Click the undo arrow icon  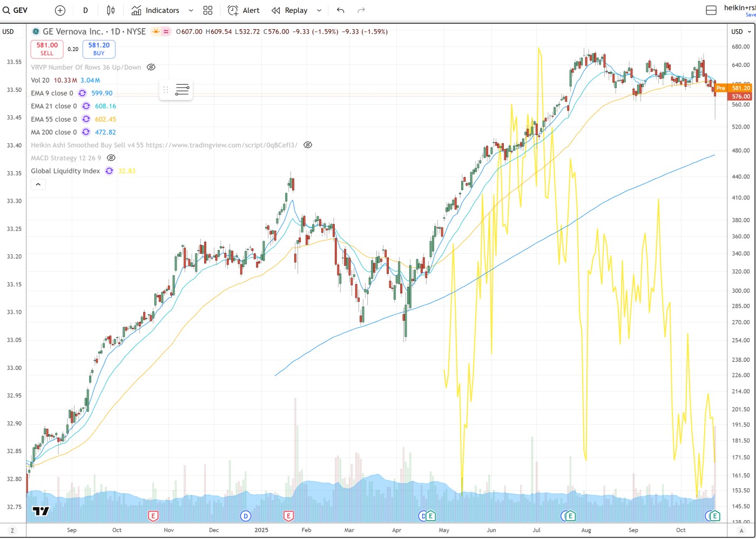[x=340, y=10]
